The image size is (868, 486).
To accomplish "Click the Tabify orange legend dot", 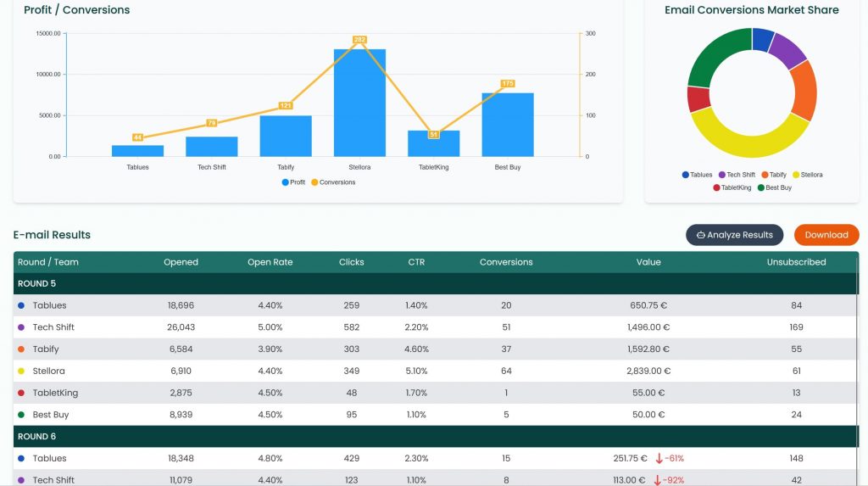I will [x=765, y=175].
